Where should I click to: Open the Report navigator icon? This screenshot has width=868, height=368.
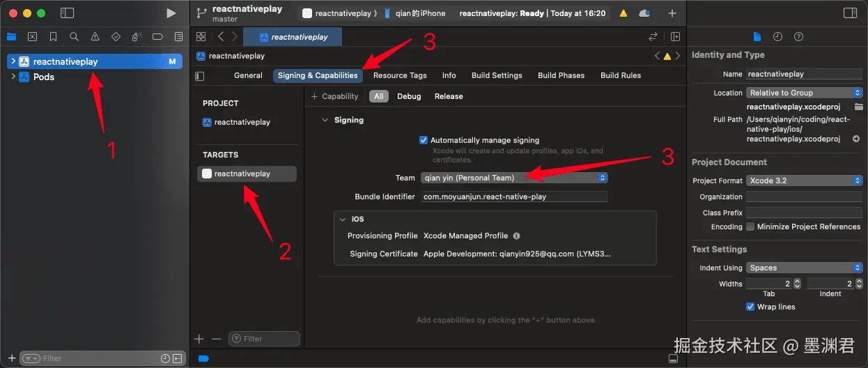(178, 36)
